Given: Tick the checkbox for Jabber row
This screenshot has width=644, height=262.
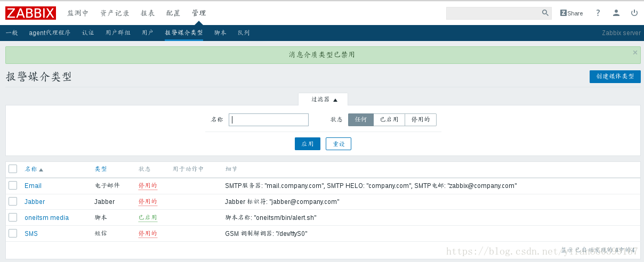Looking at the screenshot, I should tap(13, 201).
